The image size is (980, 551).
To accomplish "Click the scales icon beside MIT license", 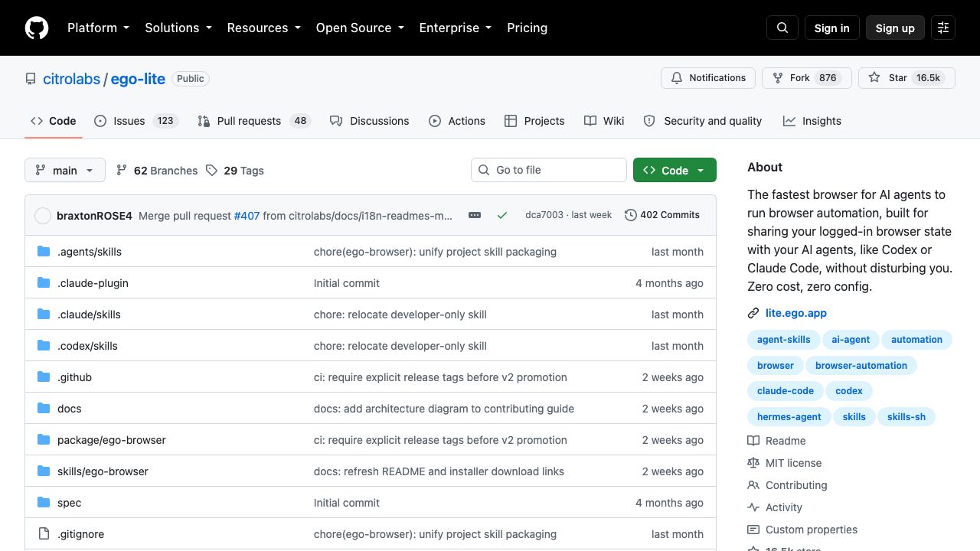I will tap(753, 463).
